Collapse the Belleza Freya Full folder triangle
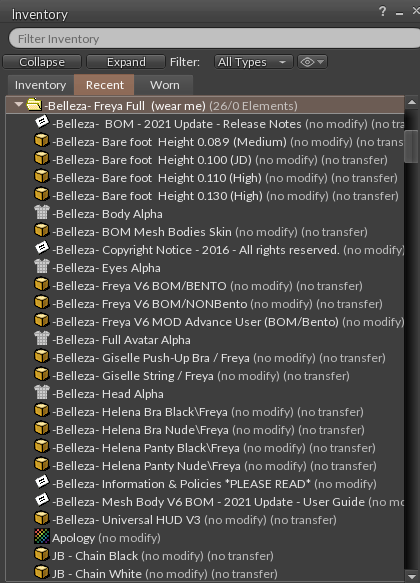420x583 pixels. click(18, 105)
